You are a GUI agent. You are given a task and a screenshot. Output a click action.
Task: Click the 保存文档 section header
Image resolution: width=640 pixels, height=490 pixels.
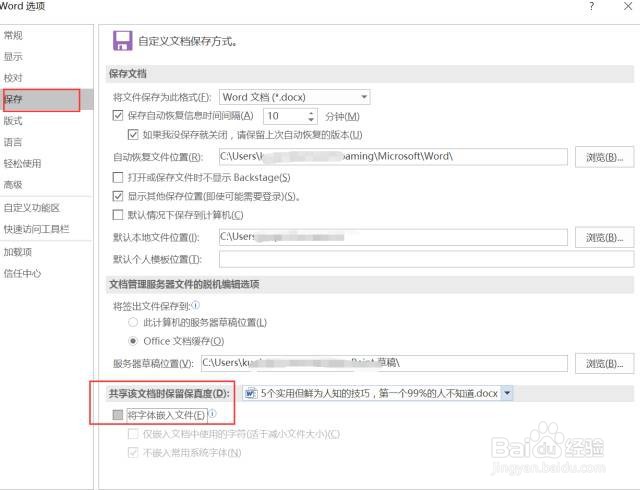128,74
